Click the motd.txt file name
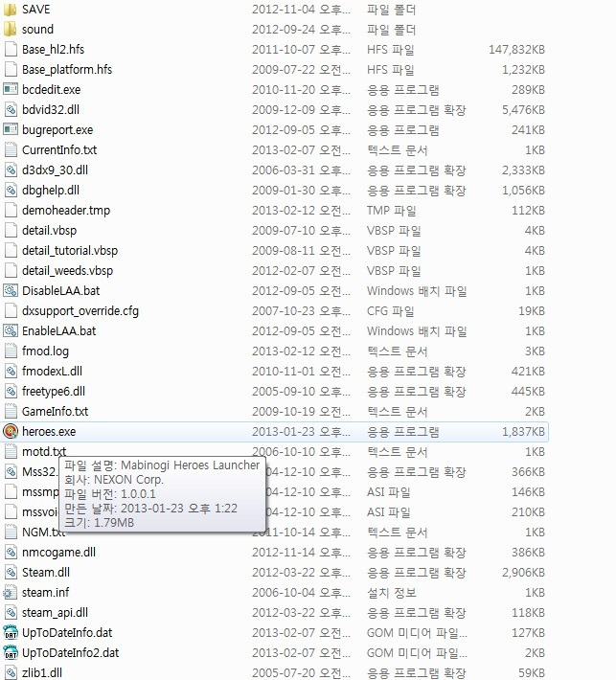Viewport: 616px width, 680px height. click(x=44, y=451)
